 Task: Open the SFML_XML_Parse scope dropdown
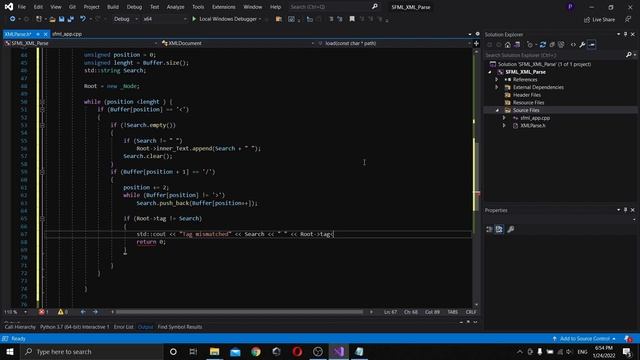[81, 43]
